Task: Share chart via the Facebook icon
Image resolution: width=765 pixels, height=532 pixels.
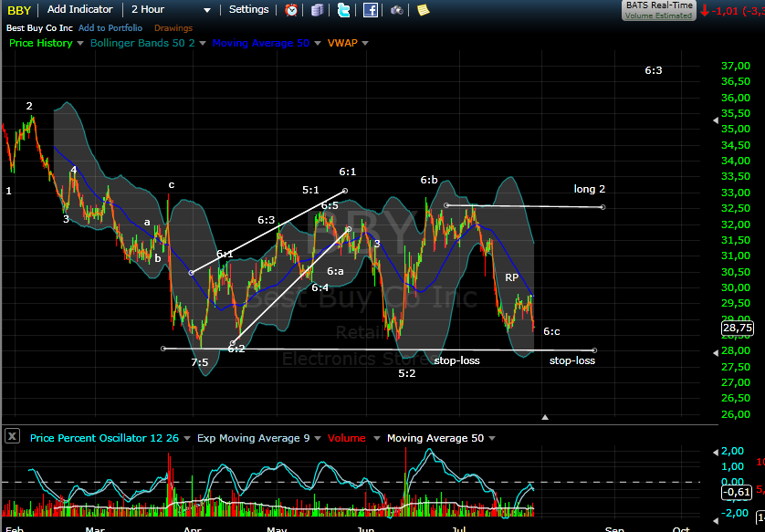Action: [370, 10]
